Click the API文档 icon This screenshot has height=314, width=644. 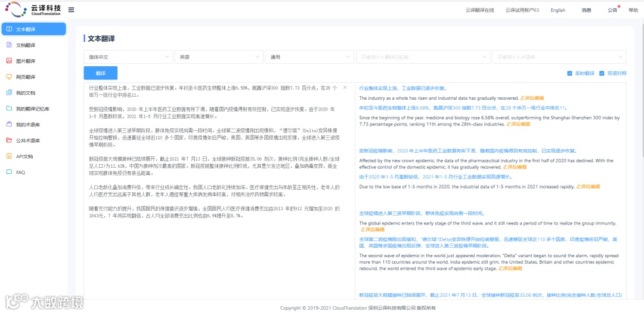pos(9,156)
